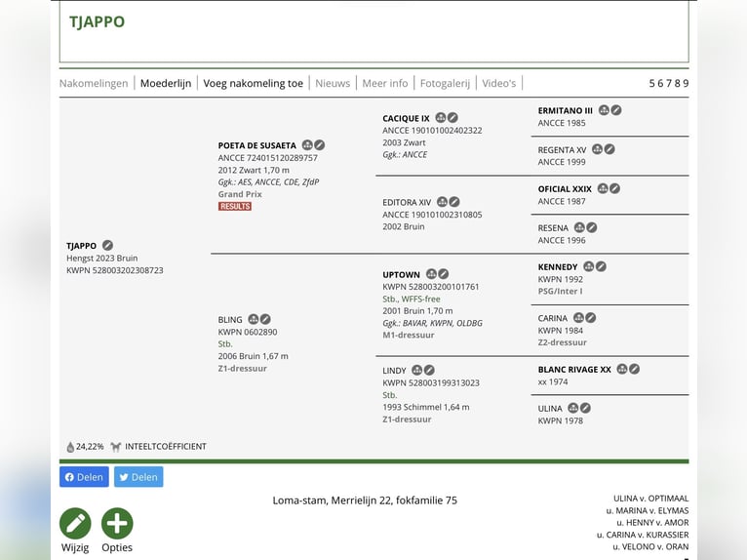Edit EDITORA XIV with pencil icon

pyautogui.click(x=454, y=202)
